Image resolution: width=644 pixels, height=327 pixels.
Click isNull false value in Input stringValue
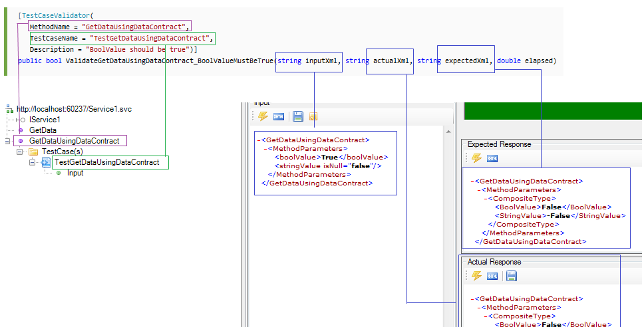[361, 165]
